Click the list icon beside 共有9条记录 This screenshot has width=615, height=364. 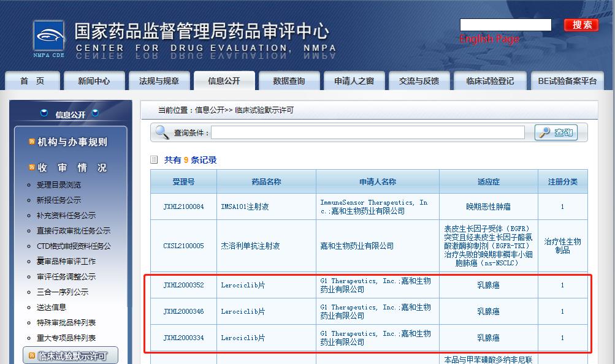coord(155,160)
